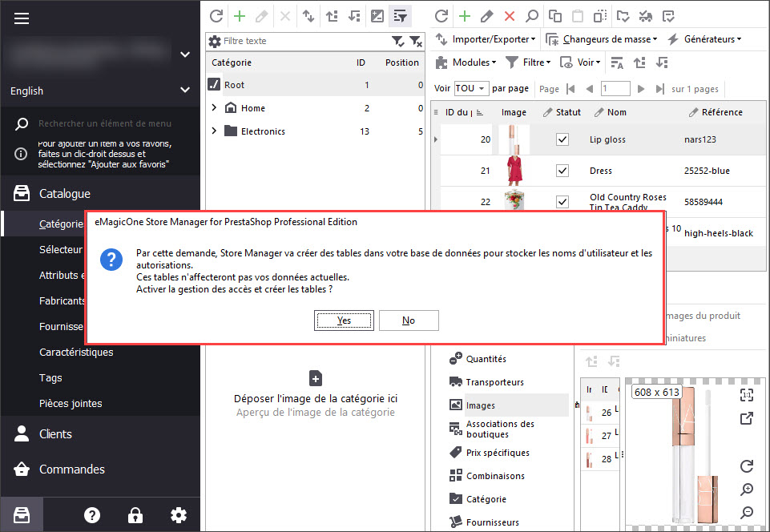This screenshot has height=532, width=770.
Task: Toggle the Statut checkbox for Lip gloss
Action: [x=562, y=139]
